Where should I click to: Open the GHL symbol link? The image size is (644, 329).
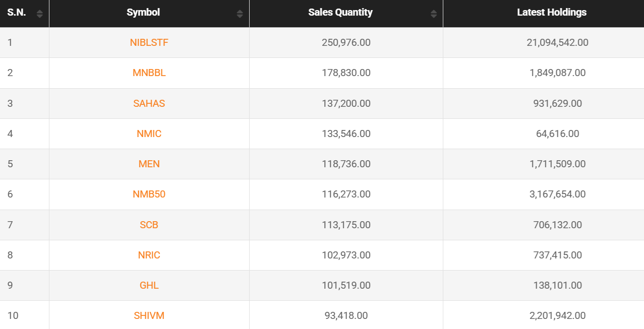tap(149, 286)
